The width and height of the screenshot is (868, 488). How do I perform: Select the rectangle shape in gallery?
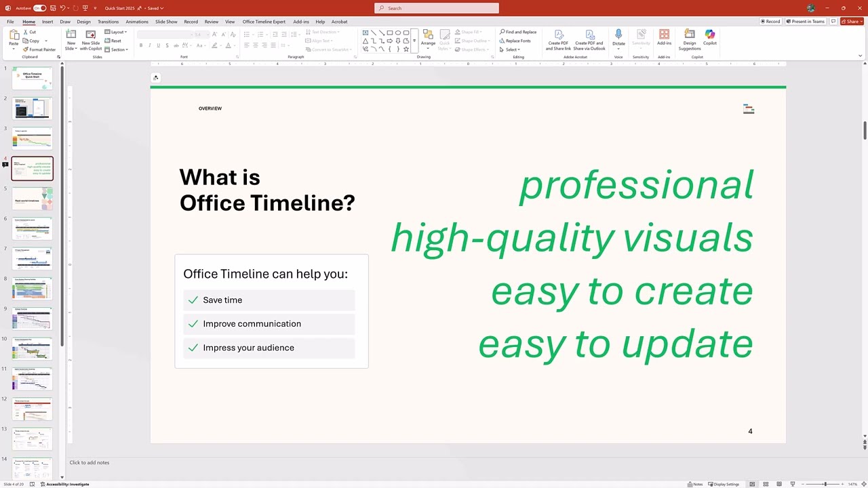pyautogui.click(x=390, y=33)
